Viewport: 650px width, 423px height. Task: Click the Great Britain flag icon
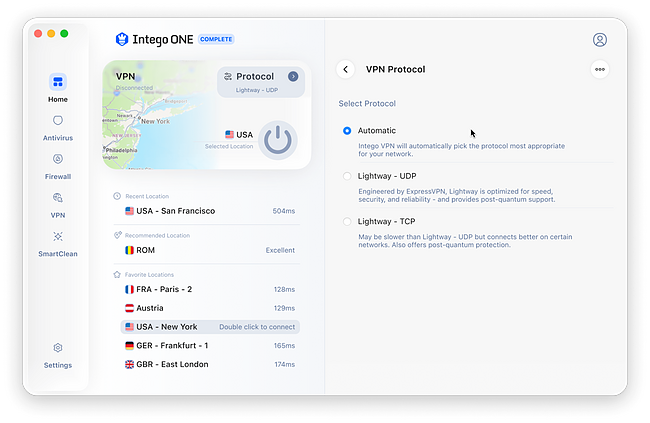(129, 365)
